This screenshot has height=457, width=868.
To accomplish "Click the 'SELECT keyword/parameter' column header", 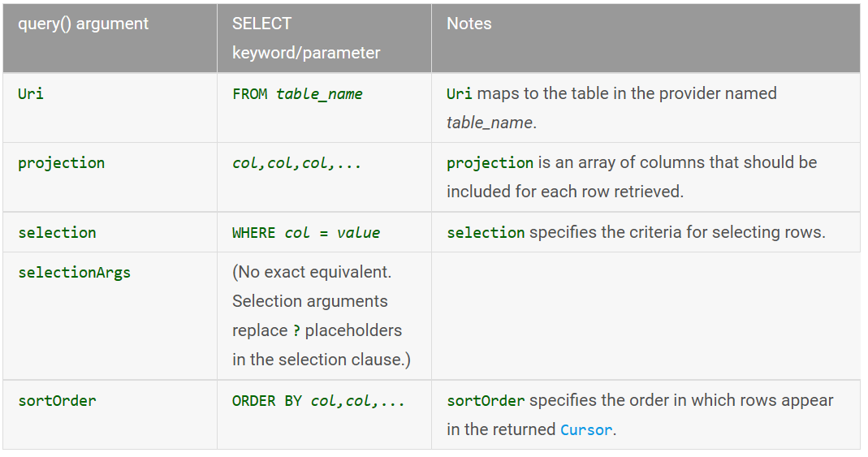I will point(325,38).
